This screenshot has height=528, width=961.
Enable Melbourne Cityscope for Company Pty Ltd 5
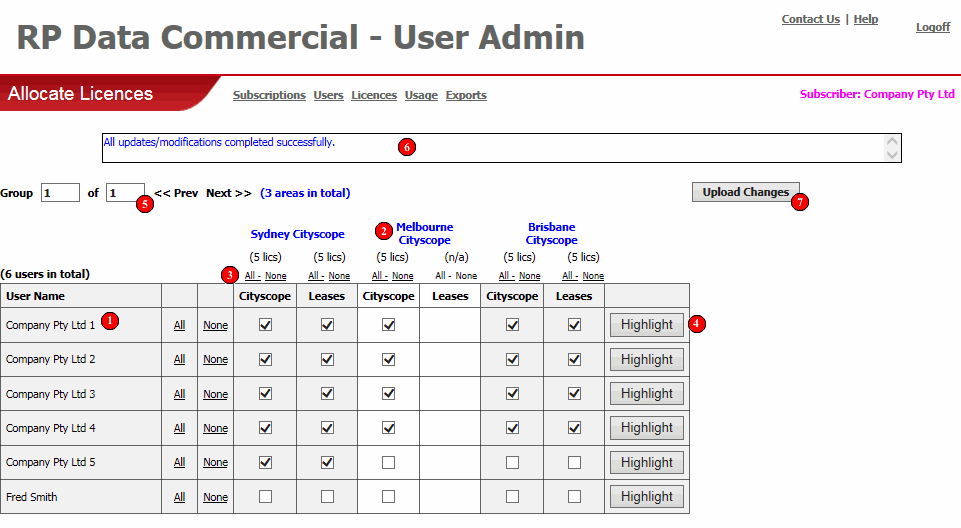pyautogui.click(x=389, y=462)
